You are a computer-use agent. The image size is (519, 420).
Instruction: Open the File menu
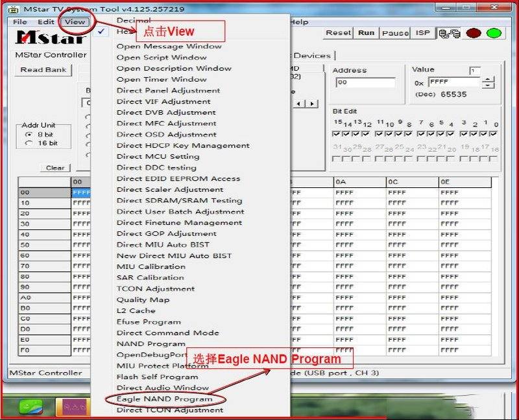click(x=20, y=22)
